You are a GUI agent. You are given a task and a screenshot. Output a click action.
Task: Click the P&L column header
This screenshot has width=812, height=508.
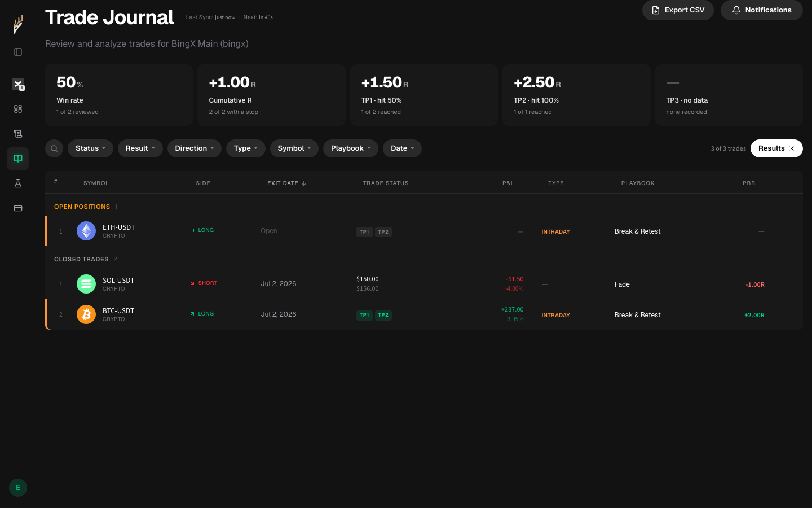click(x=508, y=183)
